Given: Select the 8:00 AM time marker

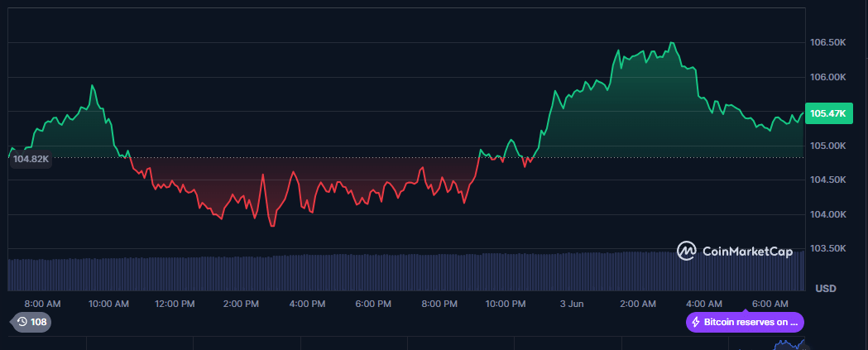Looking at the screenshot, I should tap(42, 304).
